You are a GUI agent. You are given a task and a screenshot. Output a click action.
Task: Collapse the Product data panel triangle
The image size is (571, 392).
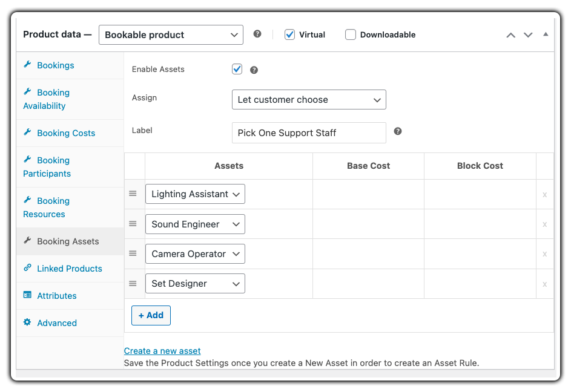pos(546,34)
